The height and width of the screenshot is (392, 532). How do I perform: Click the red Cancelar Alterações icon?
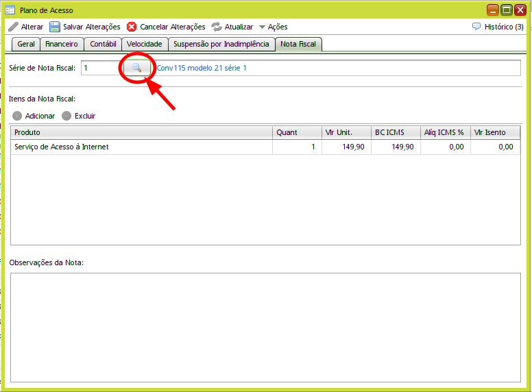click(132, 27)
